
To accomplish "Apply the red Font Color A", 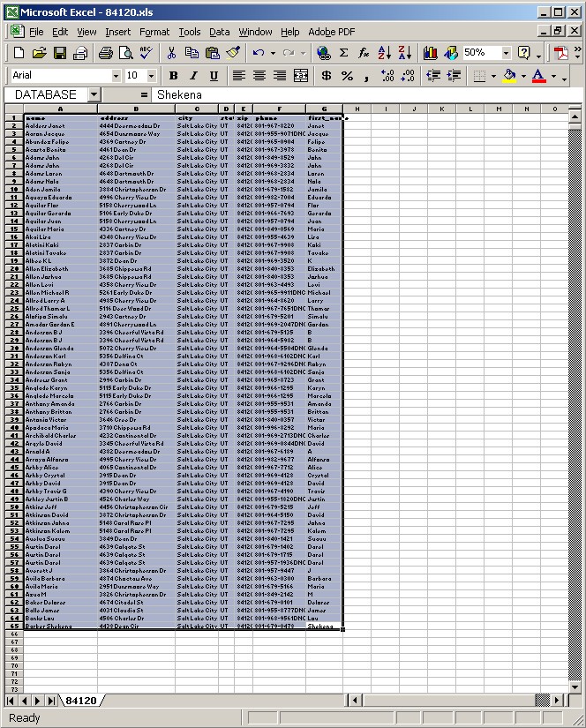I will (x=538, y=76).
